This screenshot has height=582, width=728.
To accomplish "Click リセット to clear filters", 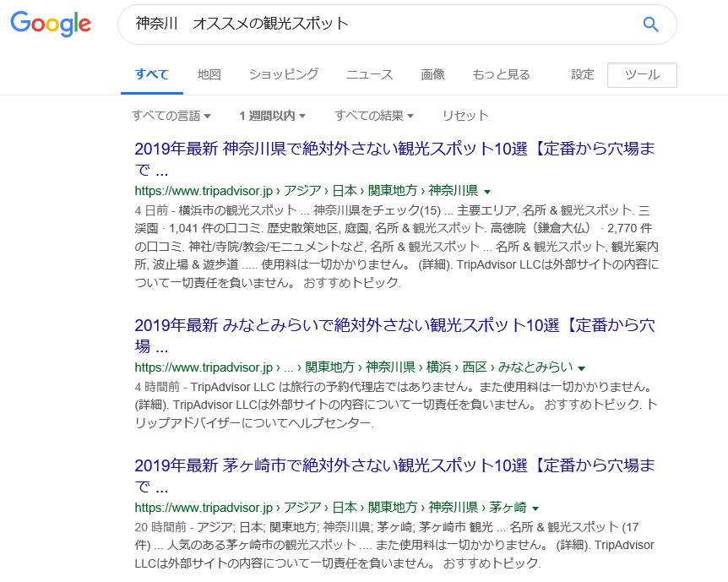I will tap(465, 115).
